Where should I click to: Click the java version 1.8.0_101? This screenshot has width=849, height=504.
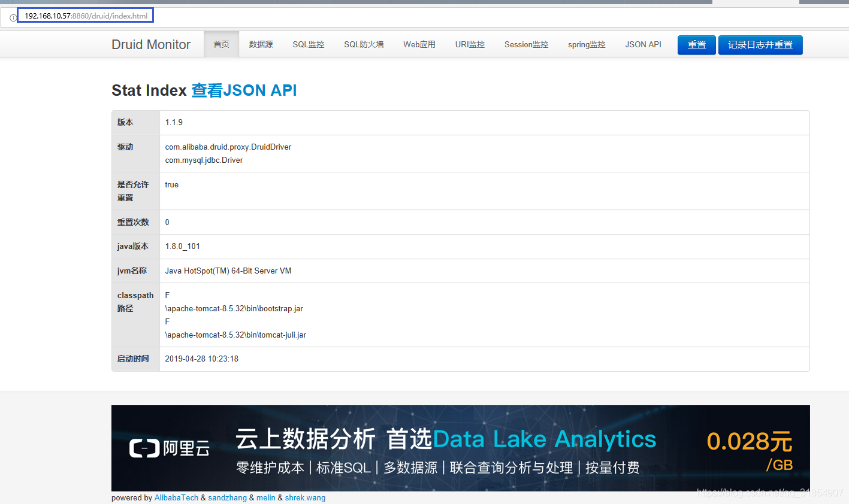click(x=183, y=246)
